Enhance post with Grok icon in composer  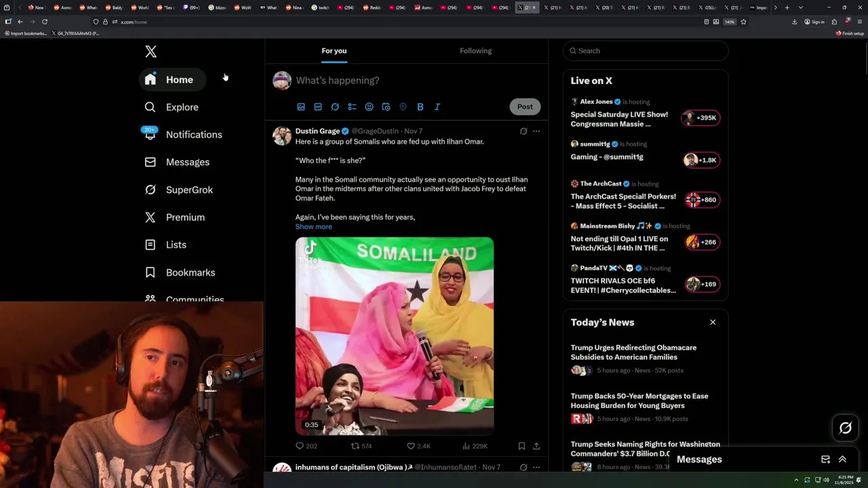pos(335,107)
